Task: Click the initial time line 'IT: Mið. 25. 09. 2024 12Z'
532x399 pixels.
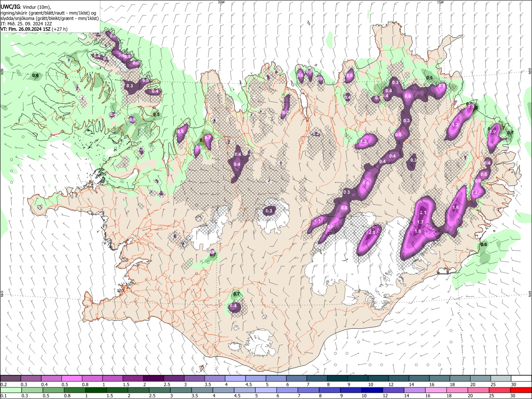Action: coord(26,24)
